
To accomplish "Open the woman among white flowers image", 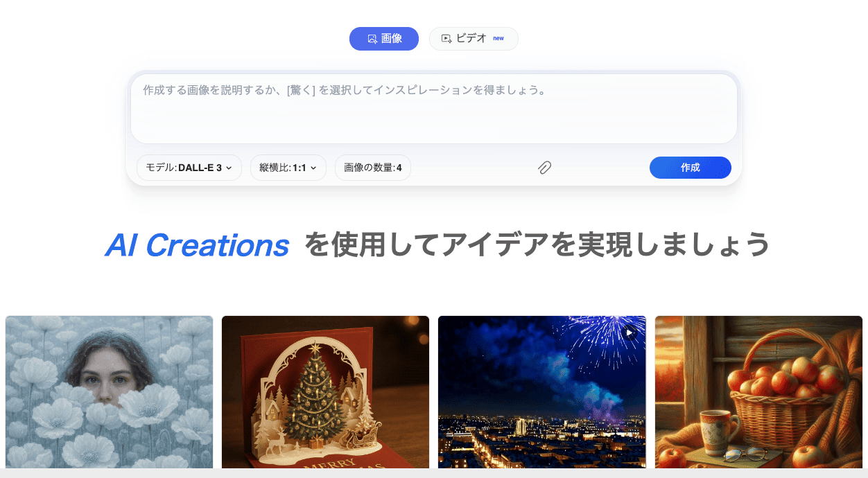I will (x=109, y=392).
